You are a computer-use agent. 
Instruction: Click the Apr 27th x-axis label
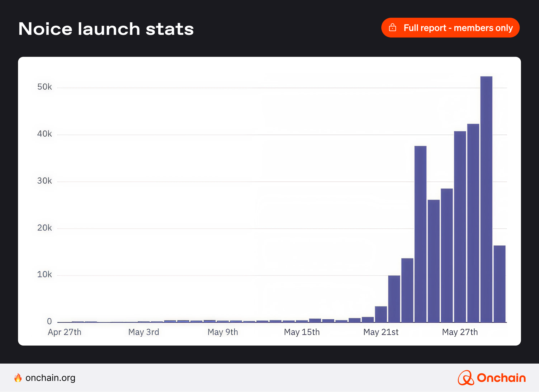[64, 332]
